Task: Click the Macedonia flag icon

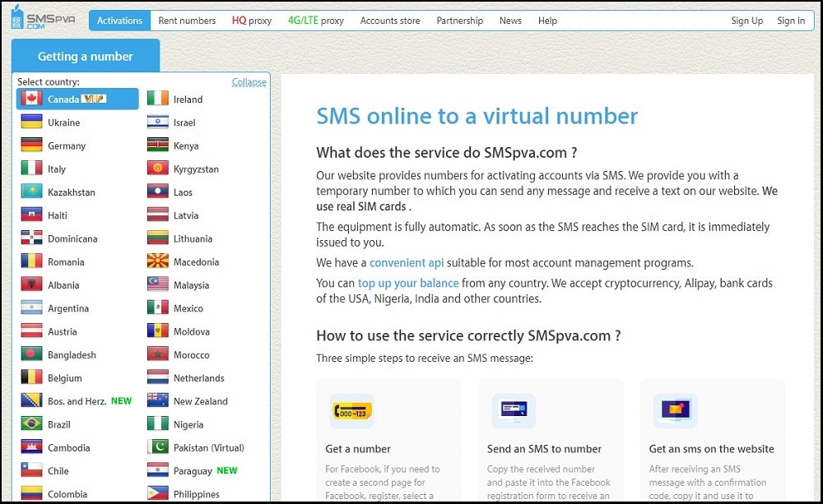Action: [157, 261]
